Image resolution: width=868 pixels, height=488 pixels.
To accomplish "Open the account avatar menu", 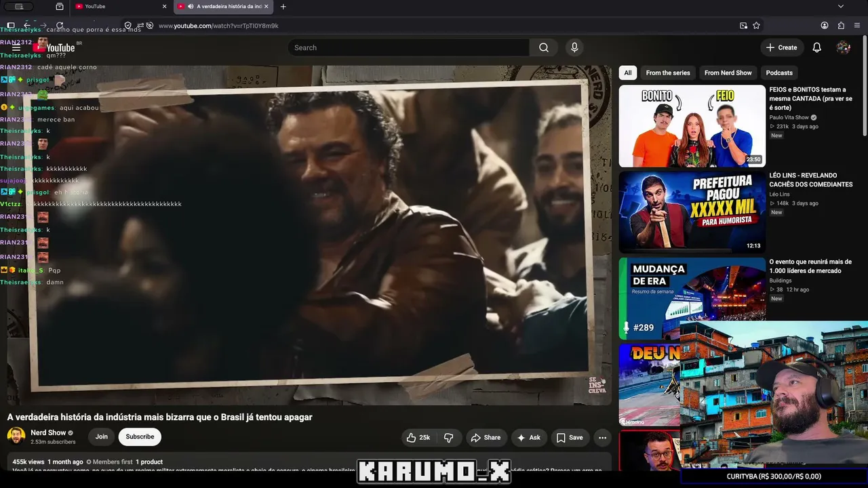I will pos(844,47).
